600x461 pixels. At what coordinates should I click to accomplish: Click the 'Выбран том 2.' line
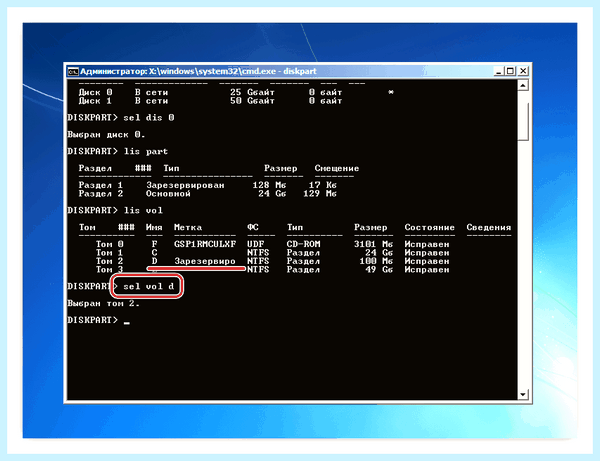tap(103, 303)
